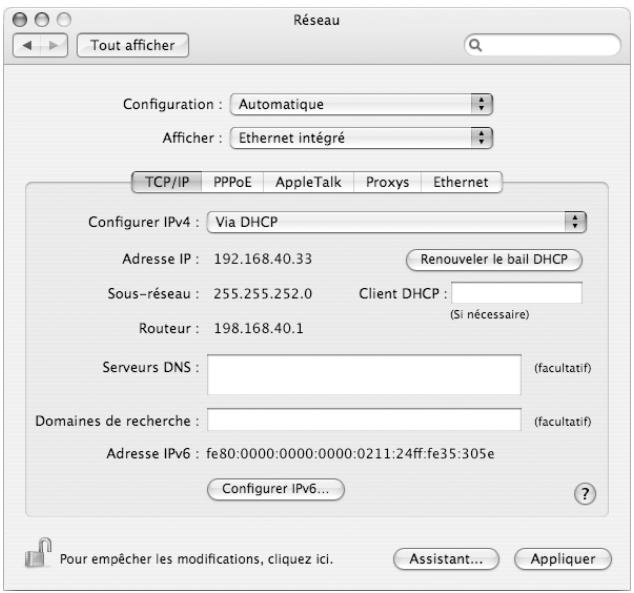Open the Afficher dropdown set to Ethernet intégré
Screen dimensions: 634x593
click(x=361, y=138)
